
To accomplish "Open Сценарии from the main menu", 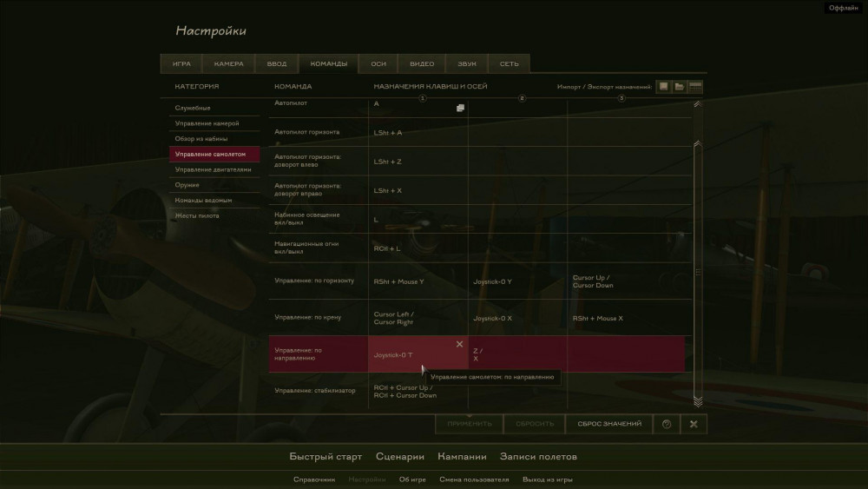I will (399, 457).
